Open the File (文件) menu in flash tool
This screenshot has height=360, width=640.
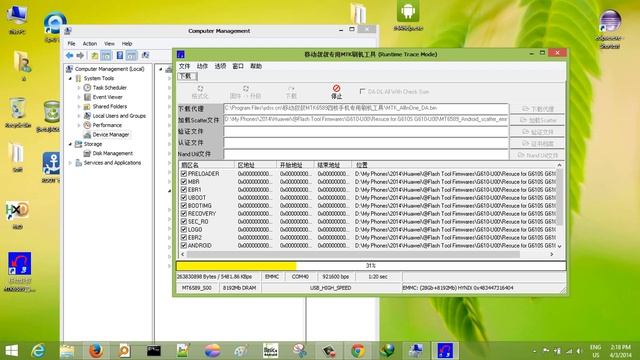[184, 66]
